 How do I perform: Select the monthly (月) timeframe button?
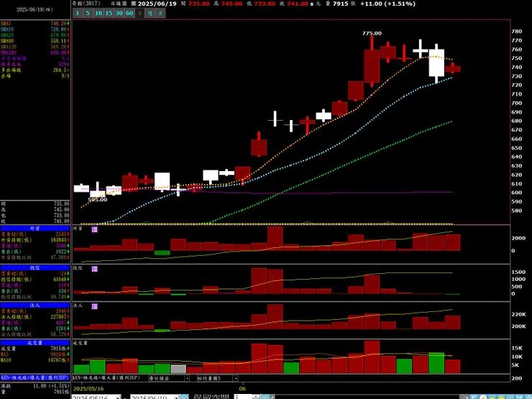pos(160,13)
